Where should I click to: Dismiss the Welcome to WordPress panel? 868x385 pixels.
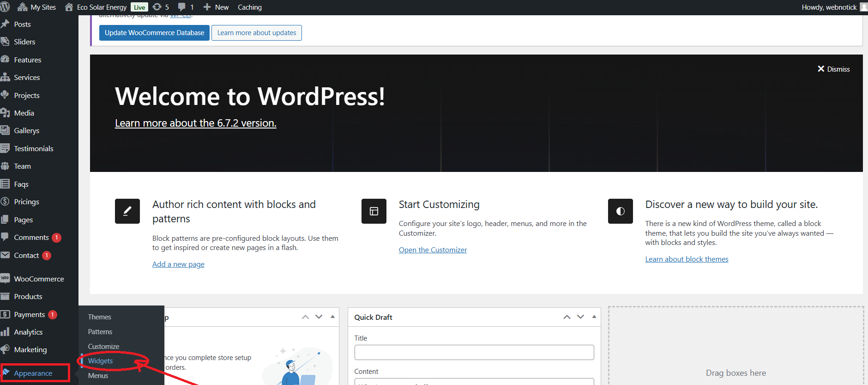click(833, 69)
